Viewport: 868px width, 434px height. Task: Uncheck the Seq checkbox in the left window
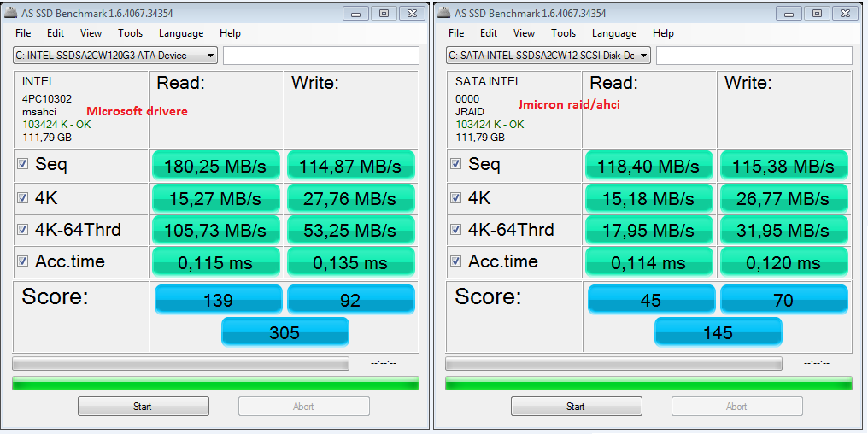[x=23, y=164]
